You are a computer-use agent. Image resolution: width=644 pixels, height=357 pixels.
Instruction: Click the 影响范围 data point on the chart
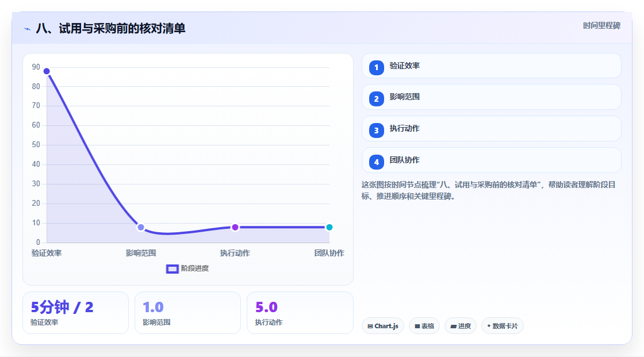click(141, 227)
